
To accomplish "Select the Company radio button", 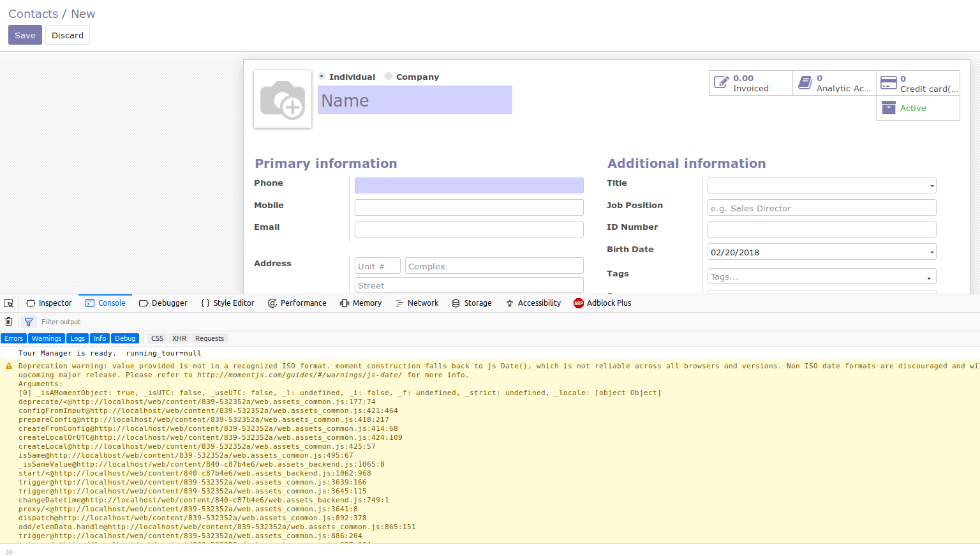I will click(x=389, y=75).
